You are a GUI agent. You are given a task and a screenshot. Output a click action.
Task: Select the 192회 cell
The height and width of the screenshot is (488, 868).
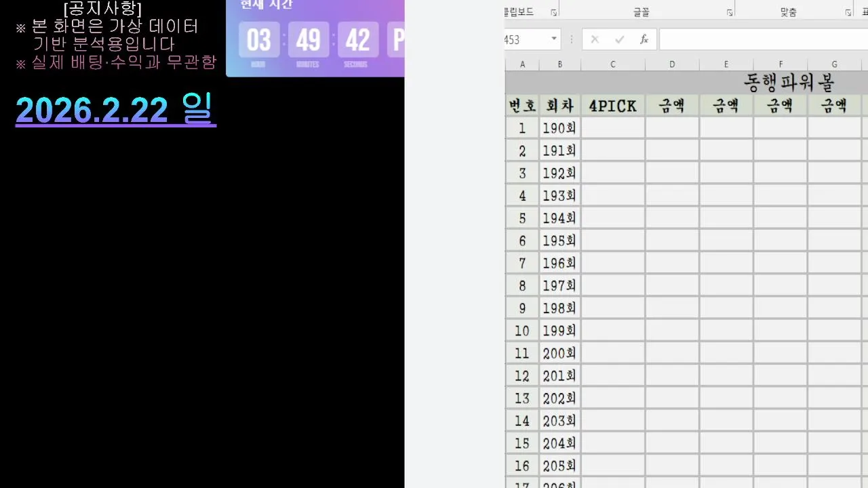point(560,173)
